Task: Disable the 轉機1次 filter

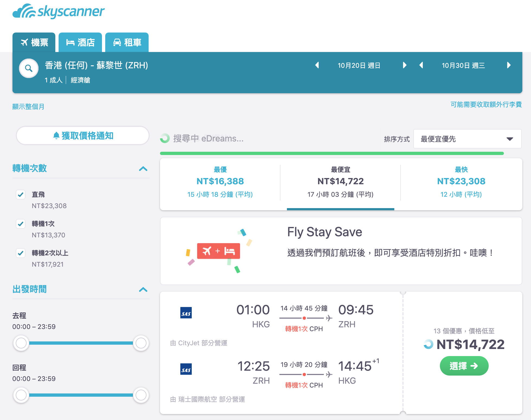Action: (21, 224)
